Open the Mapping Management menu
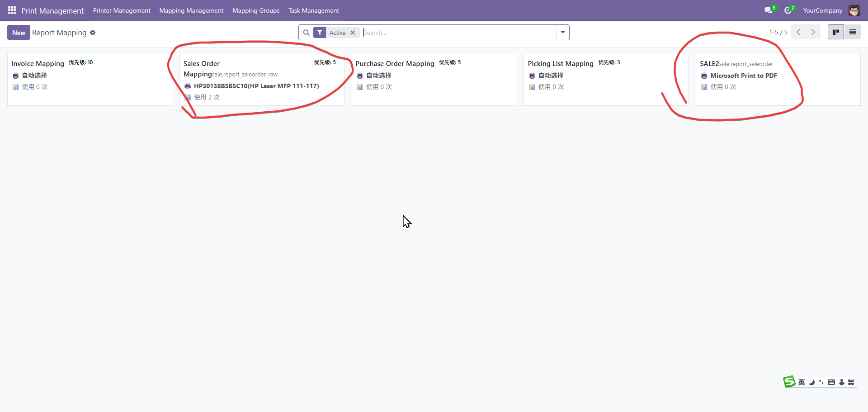This screenshot has height=412, width=868. 191,10
